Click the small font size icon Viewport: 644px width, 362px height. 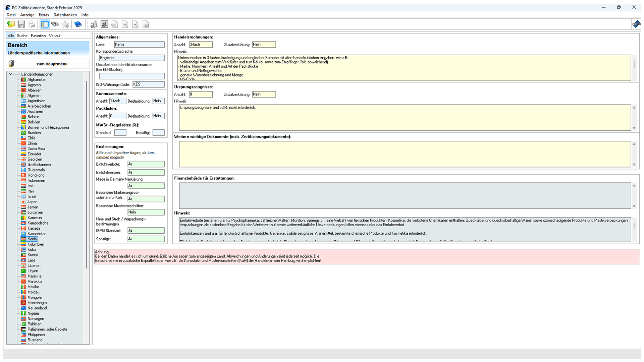104,24
